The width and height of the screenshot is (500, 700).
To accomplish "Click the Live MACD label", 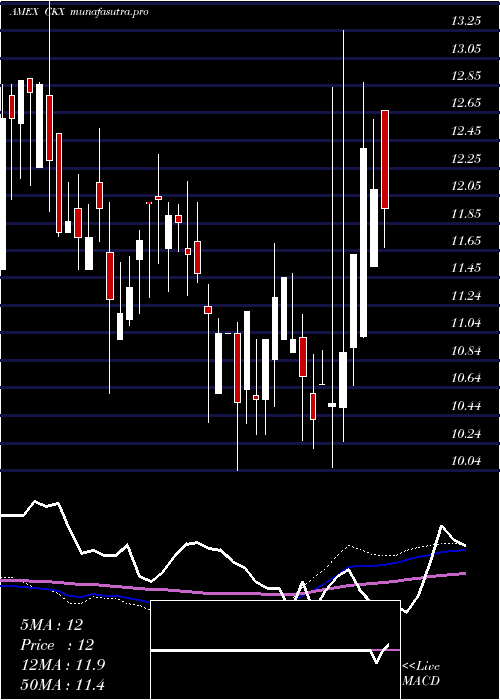I will coord(421,673).
